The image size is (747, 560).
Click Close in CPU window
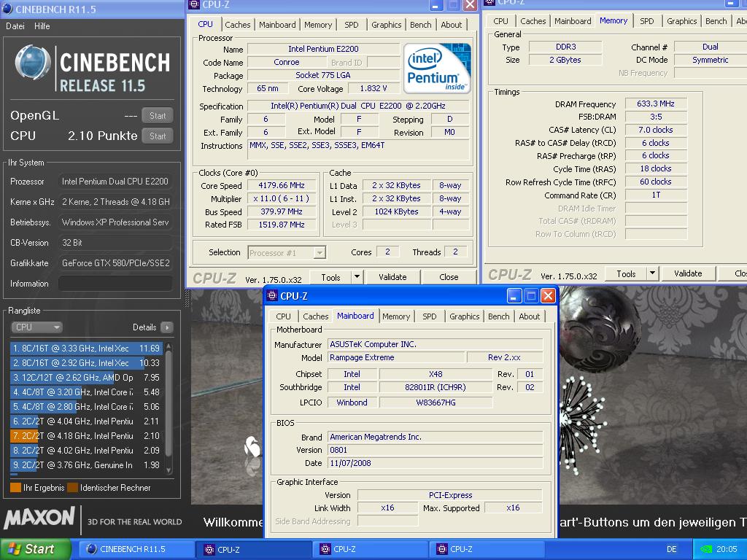[x=449, y=276]
